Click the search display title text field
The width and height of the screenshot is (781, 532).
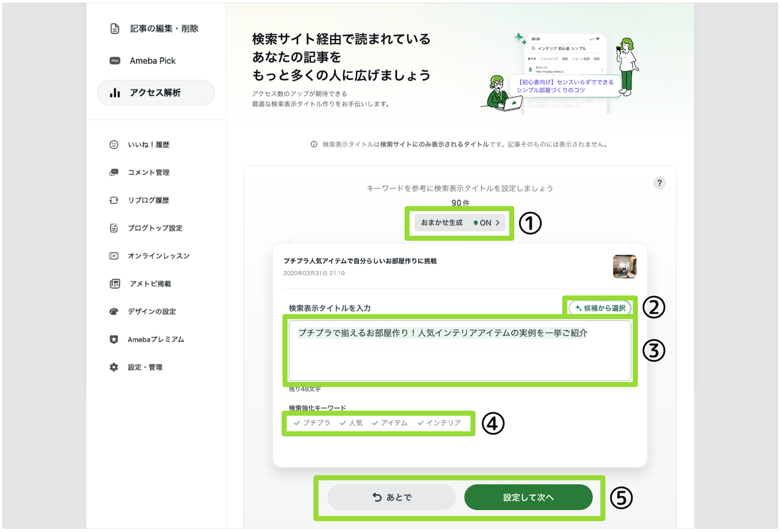(460, 350)
